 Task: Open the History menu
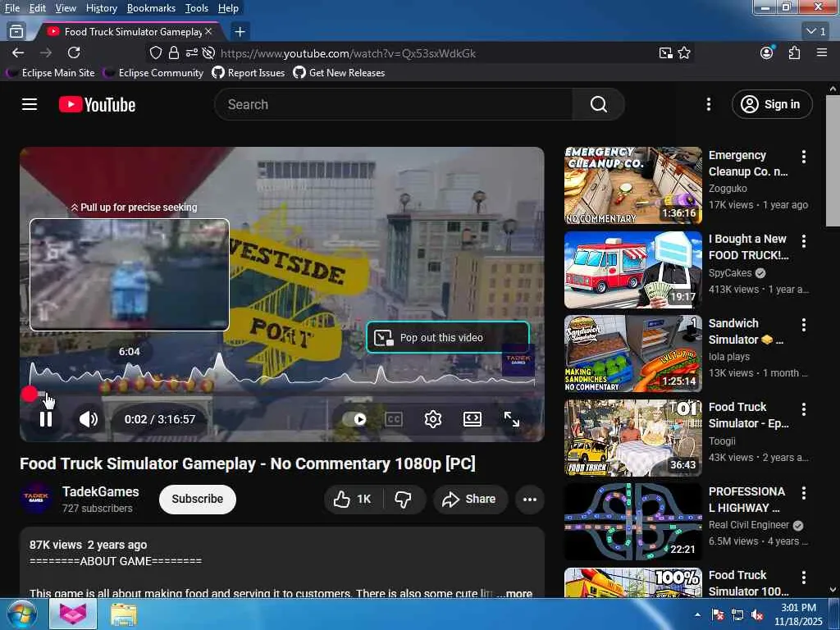point(101,8)
